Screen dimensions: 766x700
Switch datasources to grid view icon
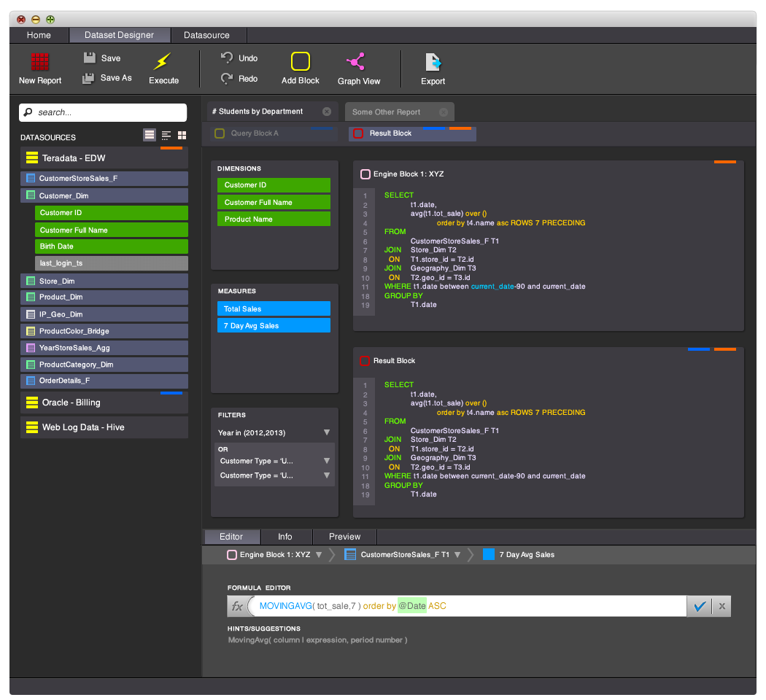[x=182, y=135]
